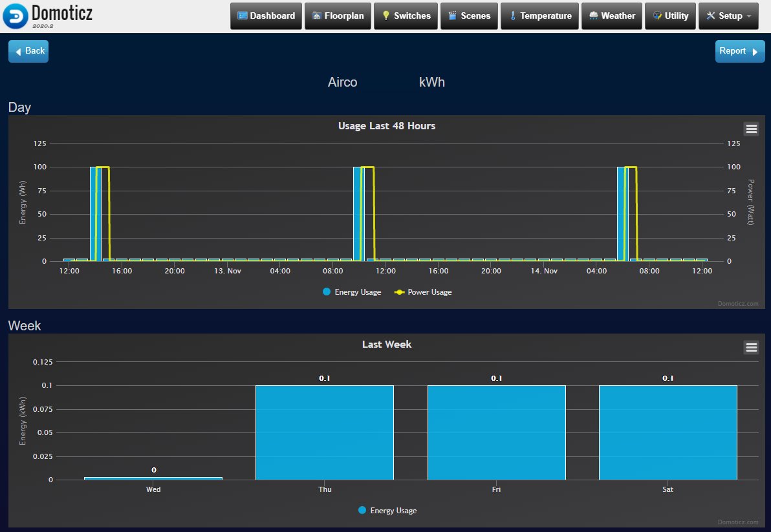Open the Dashboard tab
The image size is (771, 532).
pos(266,16)
